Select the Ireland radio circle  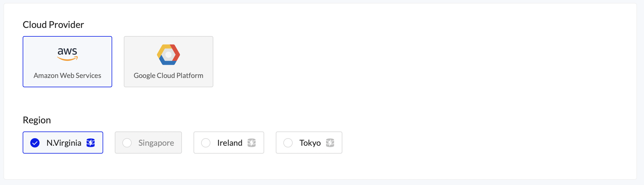(x=206, y=143)
